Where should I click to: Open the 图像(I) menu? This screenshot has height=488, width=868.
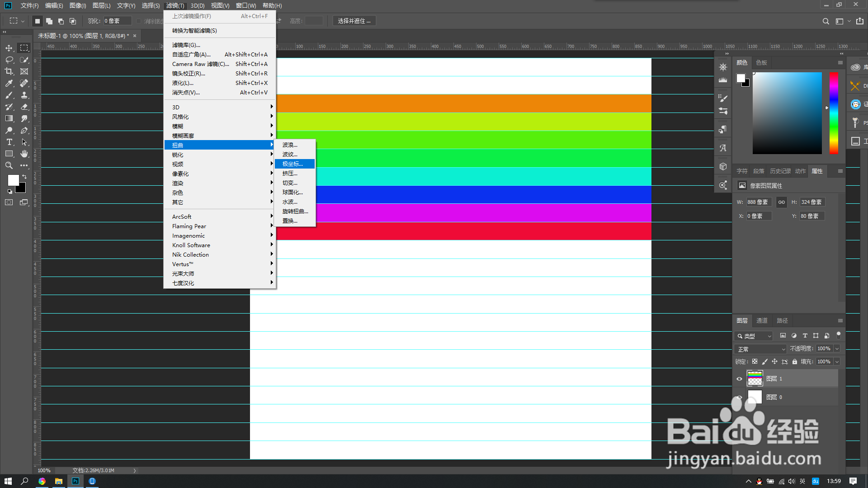(78, 5)
